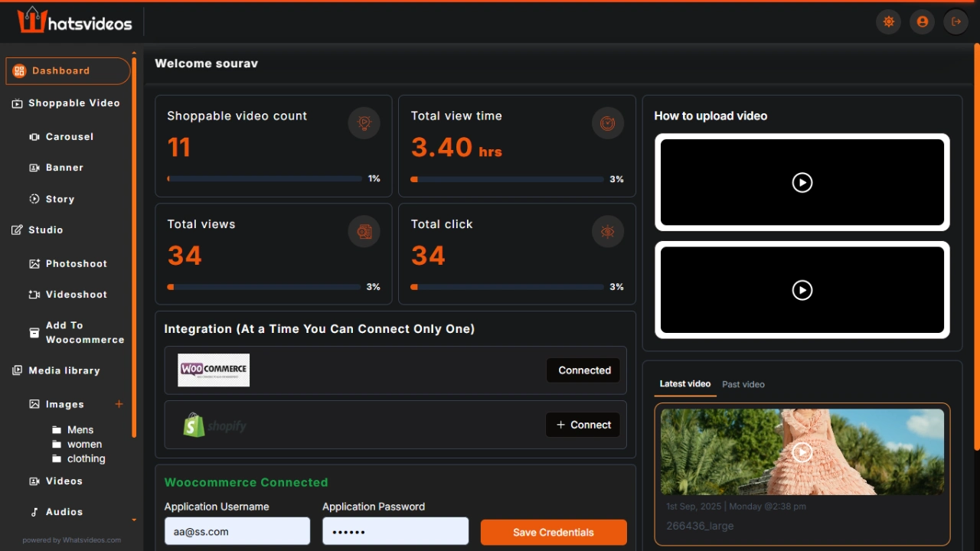This screenshot has height=551, width=980.
Task: Click the Save Credentials button
Action: [x=553, y=533]
